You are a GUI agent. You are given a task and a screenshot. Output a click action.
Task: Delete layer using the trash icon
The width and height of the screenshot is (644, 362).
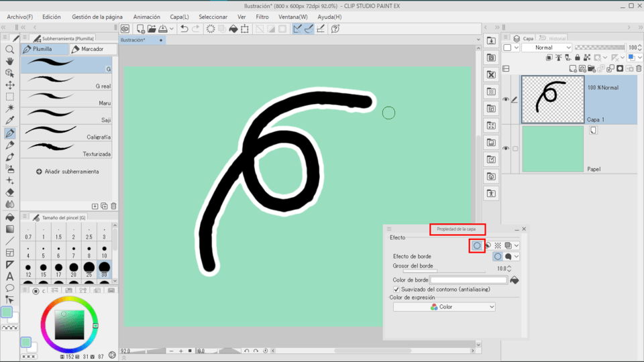[x=639, y=68]
